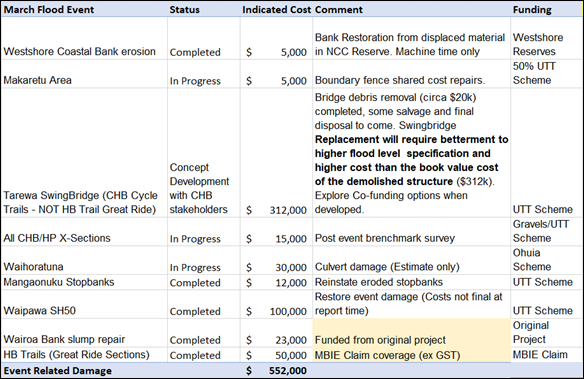Screen dimensions: 584x379
Task: Select the Westshore Coastal Bank erosion cell
Action: pos(85,38)
